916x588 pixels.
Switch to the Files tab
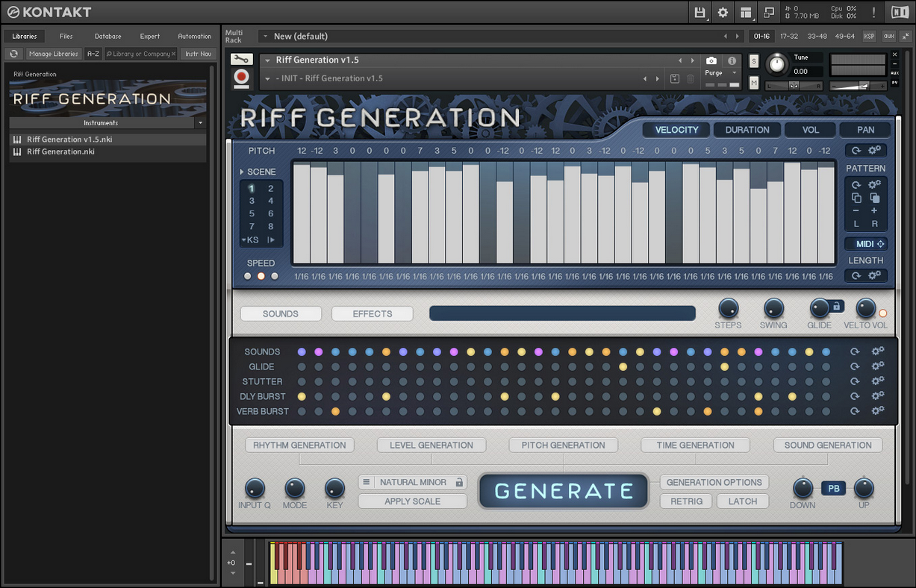66,36
